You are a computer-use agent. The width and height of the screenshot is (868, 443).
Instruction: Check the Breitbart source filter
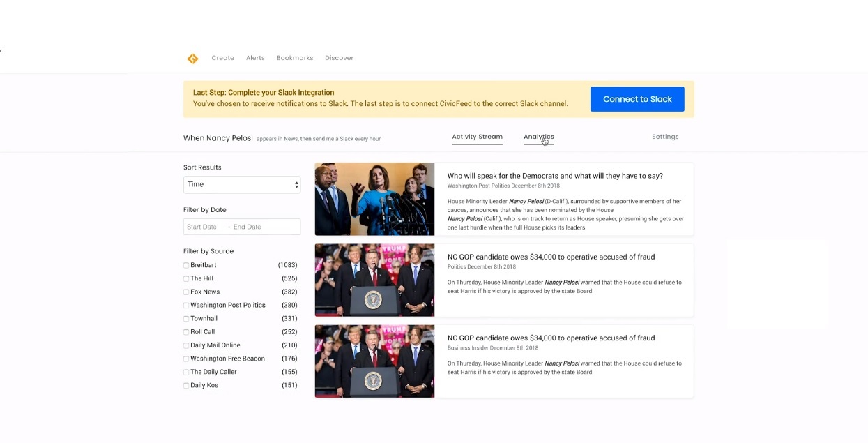(x=186, y=266)
